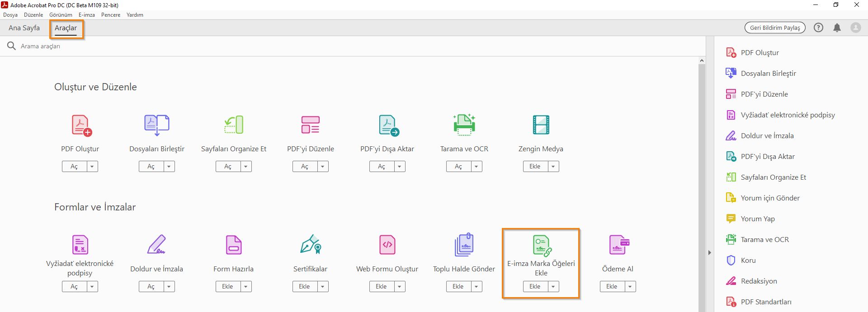This screenshot has width=868, height=312.
Task: Collapse the right sidebar panel arrow
Action: (710, 253)
